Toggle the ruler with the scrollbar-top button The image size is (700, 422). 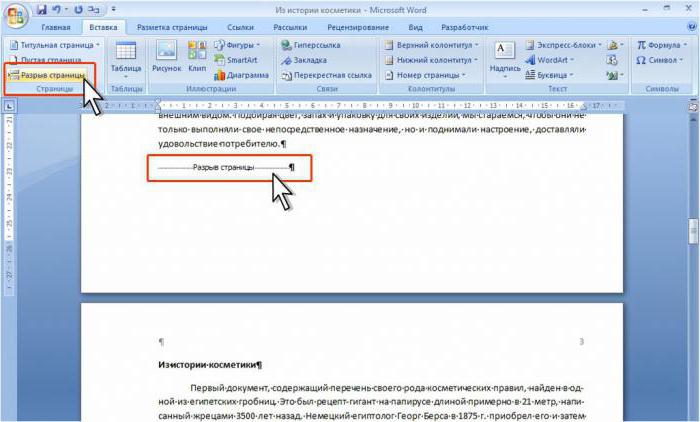tap(693, 107)
